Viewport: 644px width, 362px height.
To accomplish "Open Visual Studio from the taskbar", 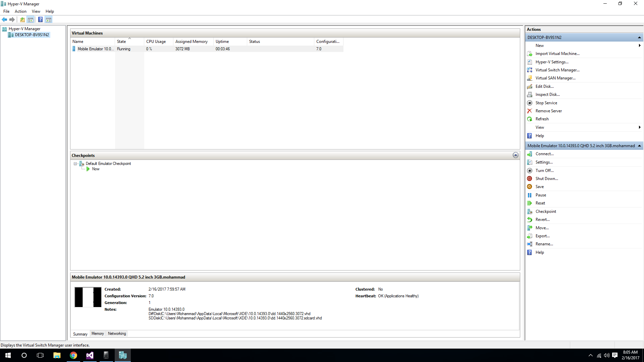I will click(90, 355).
